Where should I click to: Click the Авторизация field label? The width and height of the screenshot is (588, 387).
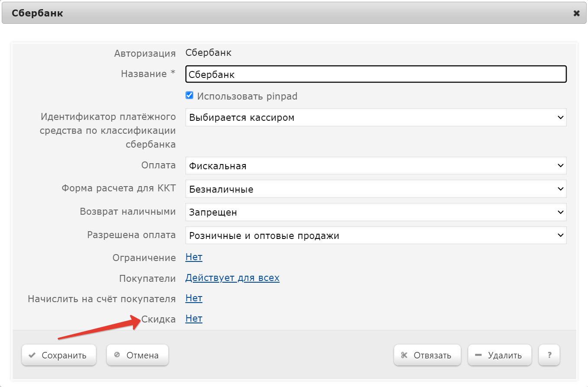click(x=145, y=53)
